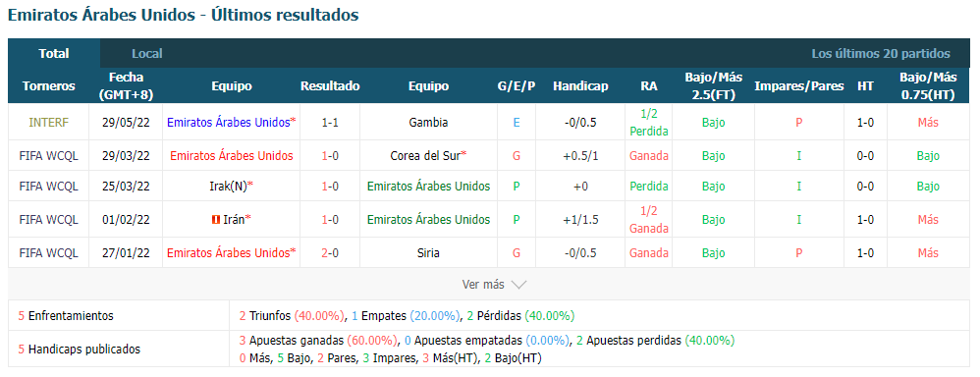Click the G/E/P column header
Screen dimensions: 980x377
point(517,86)
